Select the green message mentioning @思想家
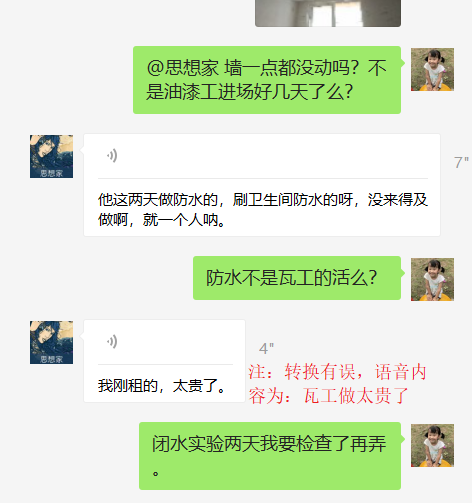The height and width of the screenshot is (503, 472). (x=267, y=80)
